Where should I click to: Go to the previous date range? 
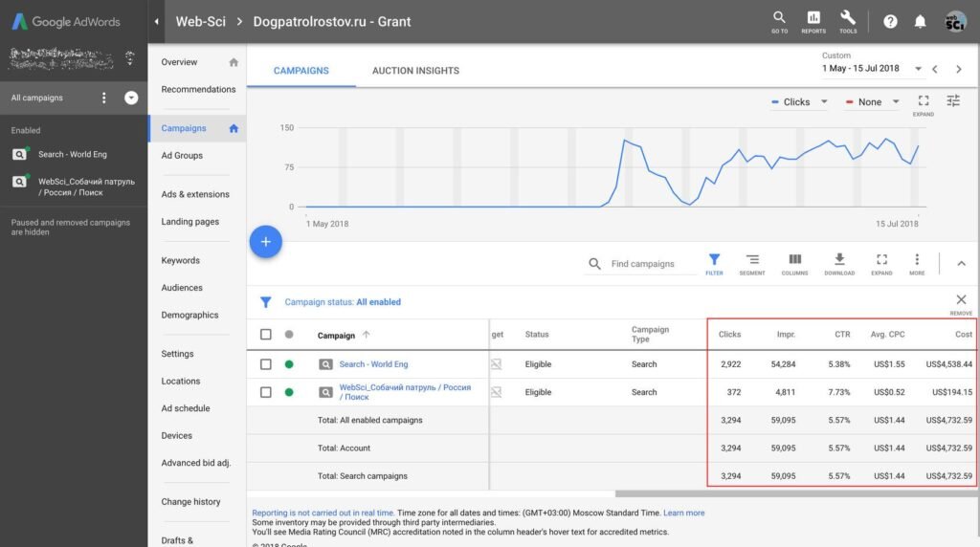coord(935,69)
